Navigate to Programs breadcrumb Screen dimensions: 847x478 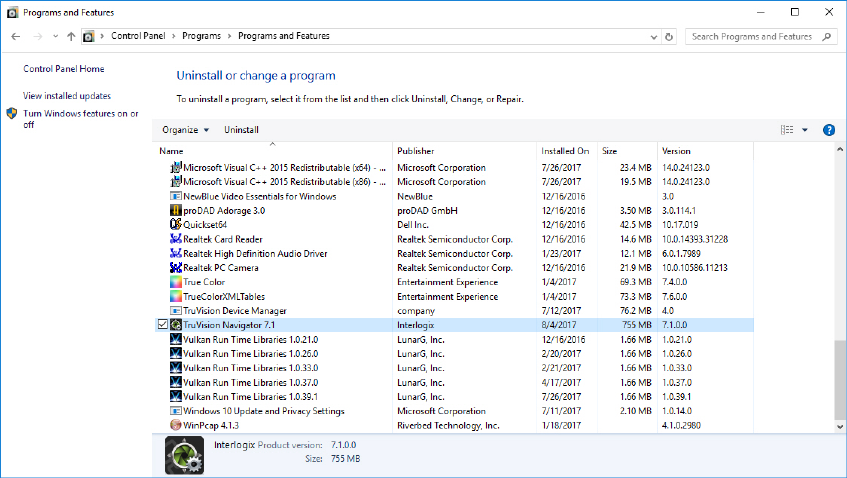[x=201, y=36]
